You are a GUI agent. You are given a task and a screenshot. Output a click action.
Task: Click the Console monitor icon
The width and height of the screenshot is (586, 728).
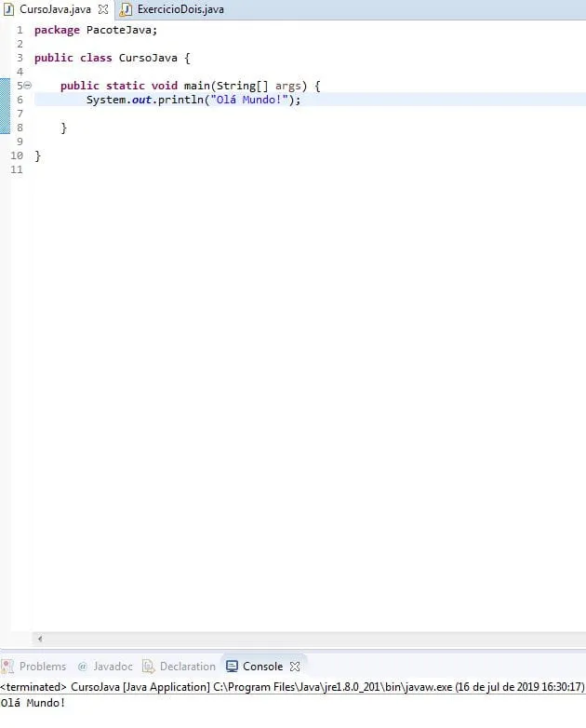point(232,667)
